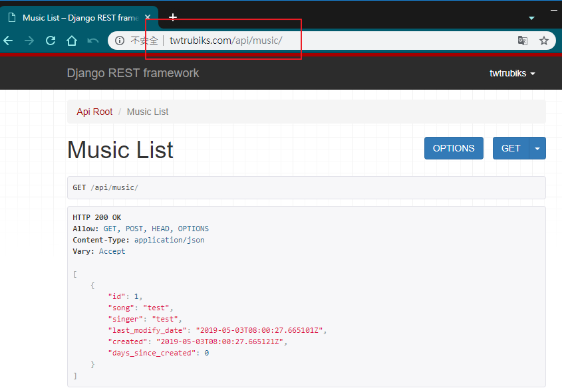Click the undo arrow beside the home icon
Screen dimensions: 562x392
point(93,41)
